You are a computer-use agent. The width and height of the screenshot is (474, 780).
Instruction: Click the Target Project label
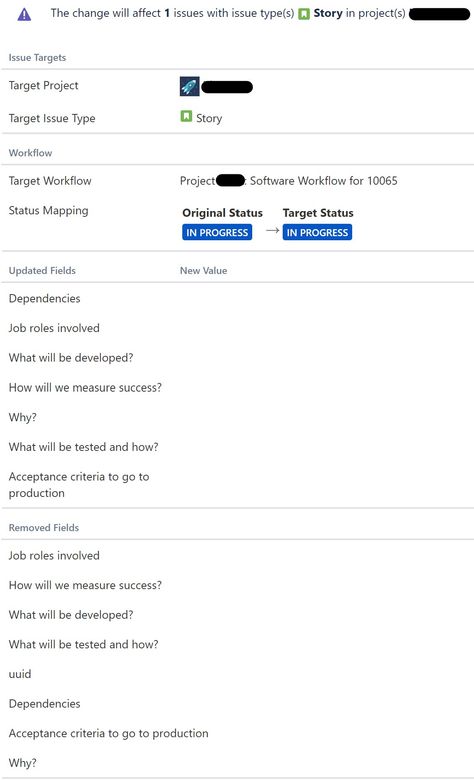tap(44, 86)
